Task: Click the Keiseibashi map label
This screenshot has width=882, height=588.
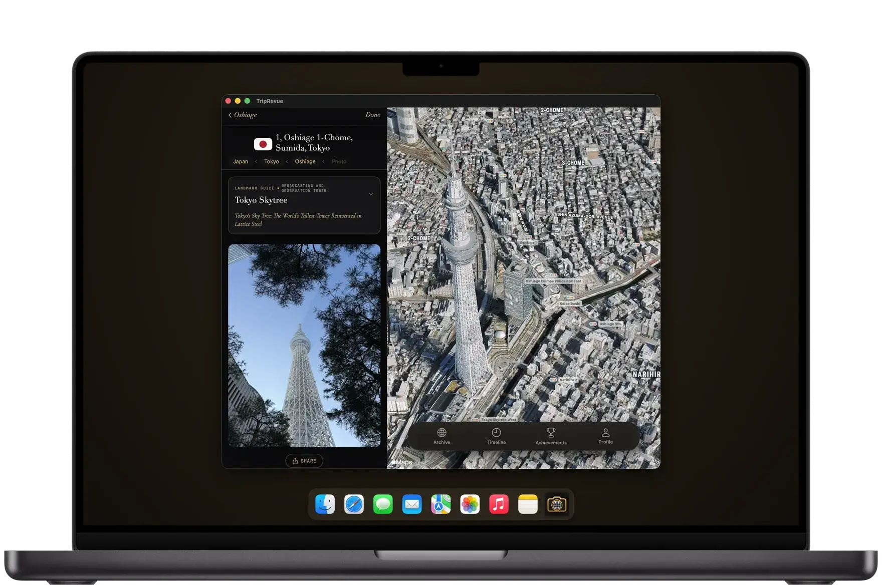Action: pos(570,304)
